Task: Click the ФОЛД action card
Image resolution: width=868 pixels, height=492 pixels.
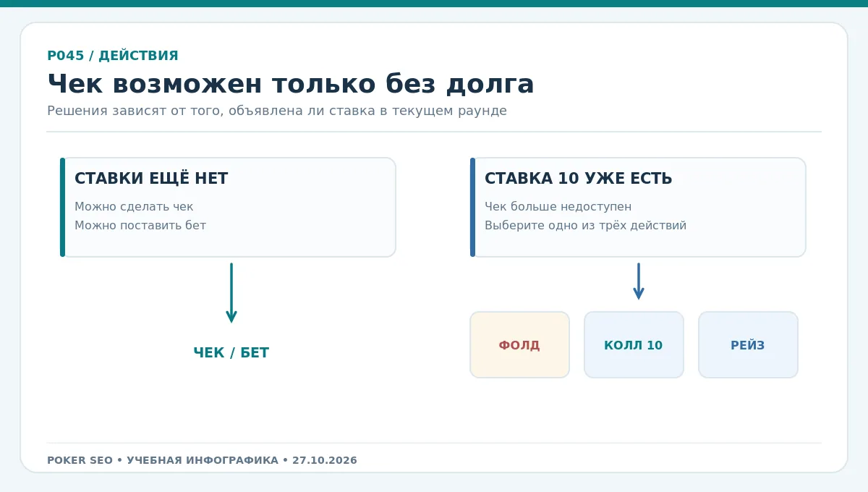Action: tap(519, 344)
